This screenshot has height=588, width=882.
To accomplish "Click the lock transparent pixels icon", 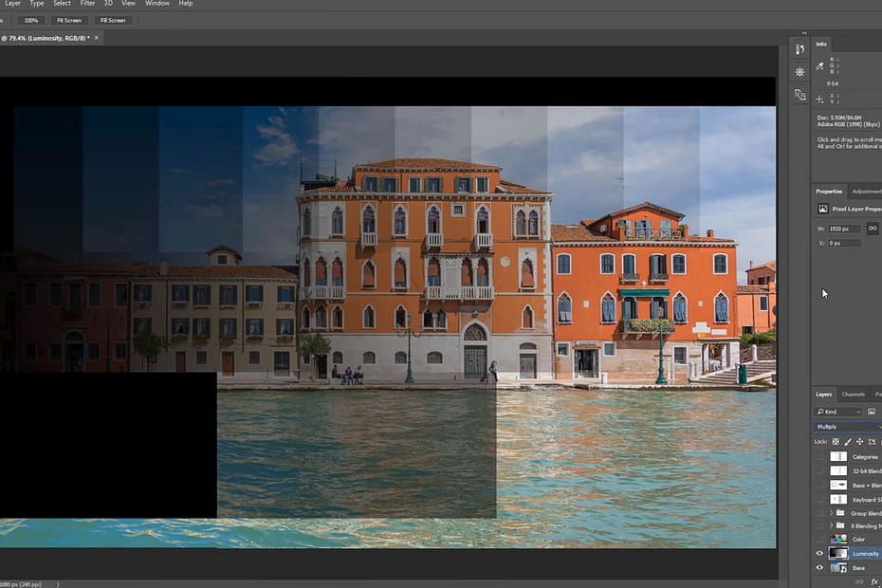I will point(835,441).
